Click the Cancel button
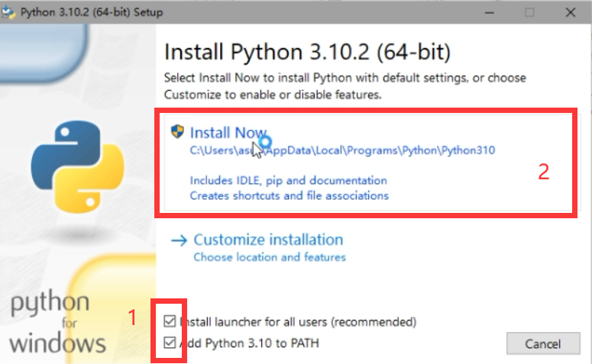The height and width of the screenshot is (364, 592). pyautogui.click(x=543, y=343)
